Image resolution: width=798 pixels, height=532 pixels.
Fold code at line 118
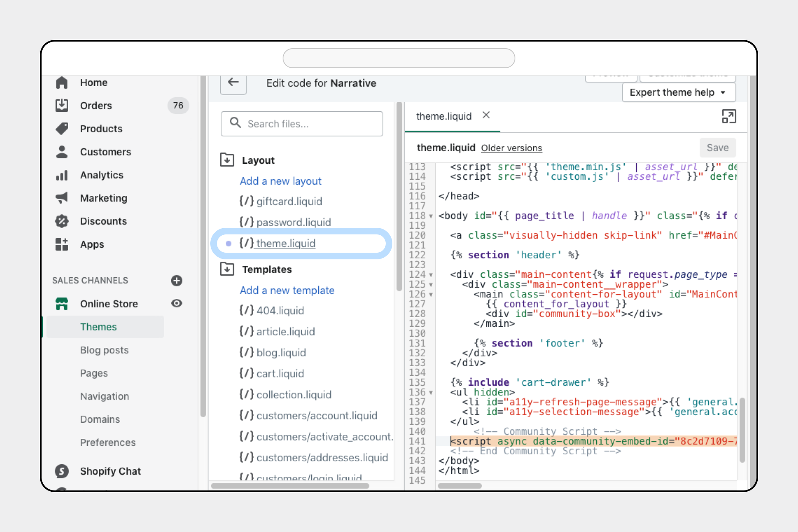431,216
